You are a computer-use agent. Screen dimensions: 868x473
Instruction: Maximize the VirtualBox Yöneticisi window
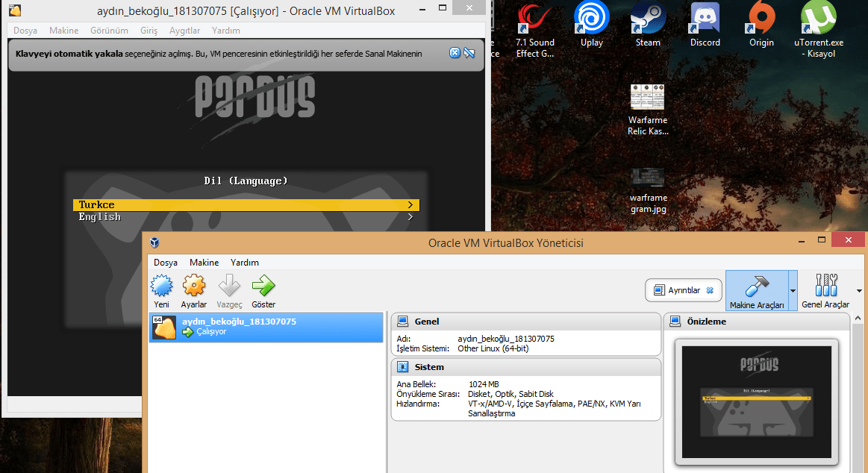(x=822, y=239)
